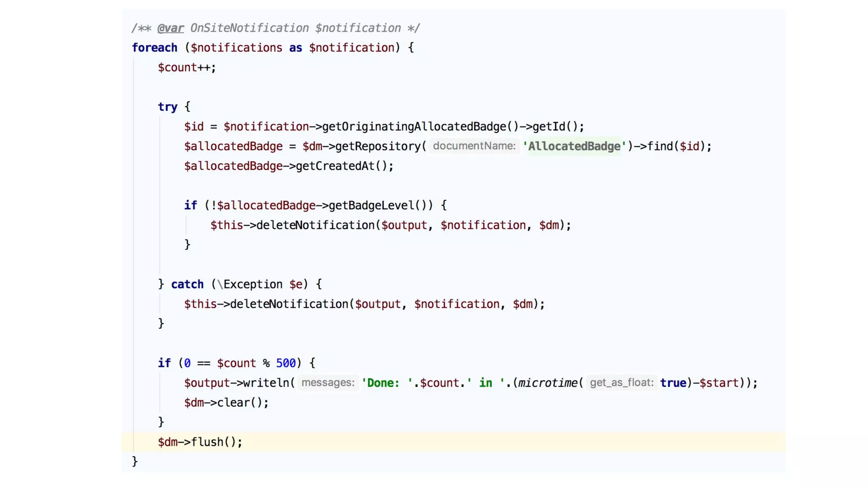The width and height of the screenshot is (868, 488).
Task: Click getBadgeLevel in the if condition
Action: 371,205
